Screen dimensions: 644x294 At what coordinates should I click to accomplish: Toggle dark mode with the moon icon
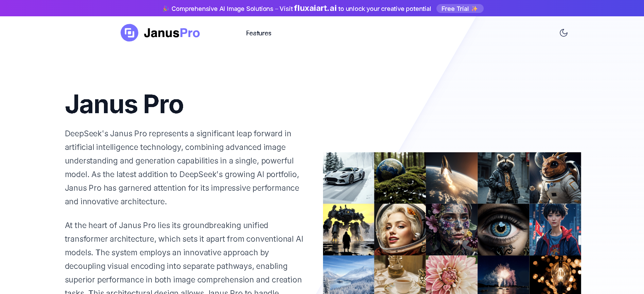point(563,33)
